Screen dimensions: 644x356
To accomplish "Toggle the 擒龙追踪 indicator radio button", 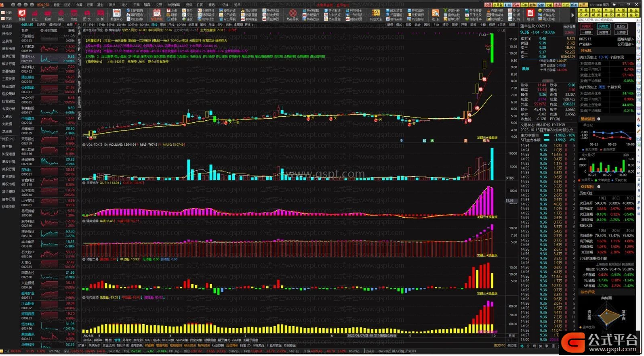I will coord(107,30).
